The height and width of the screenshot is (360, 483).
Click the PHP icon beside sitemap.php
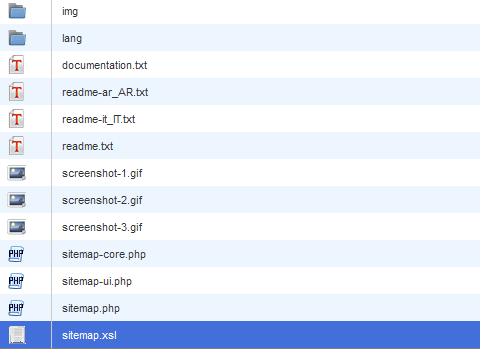(x=16, y=308)
